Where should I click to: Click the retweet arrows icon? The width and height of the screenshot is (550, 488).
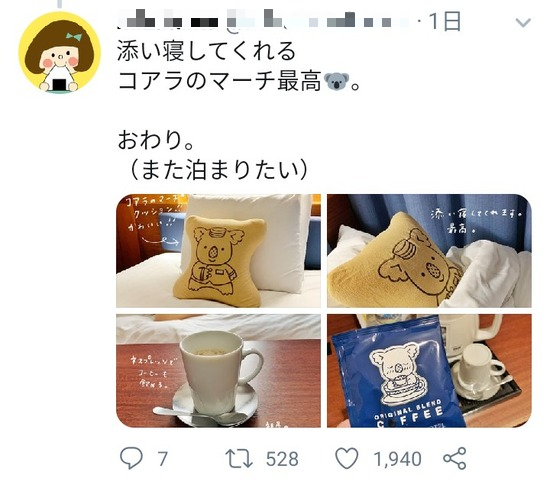tap(239, 459)
